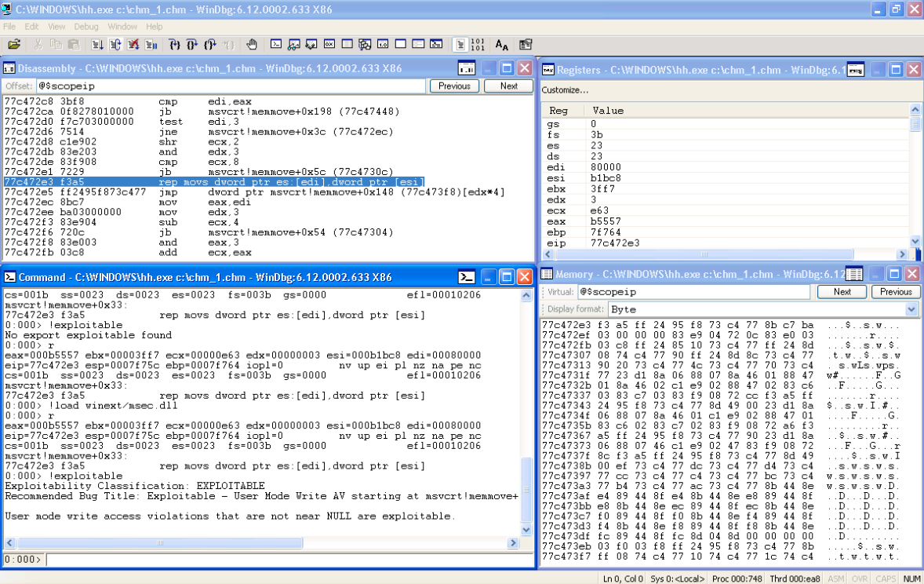Open the Registers window via 0x toolbar icon
Screen dimensions: 924x584
329,44
